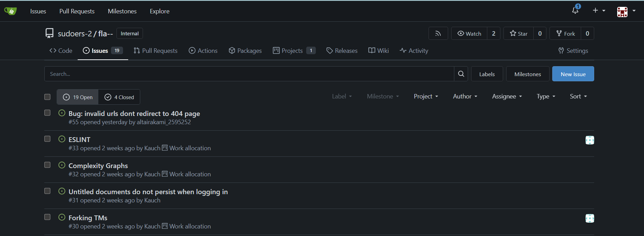Image resolution: width=644 pixels, height=236 pixels.
Task: Open the plus create menu
Action: click(599, 11)
